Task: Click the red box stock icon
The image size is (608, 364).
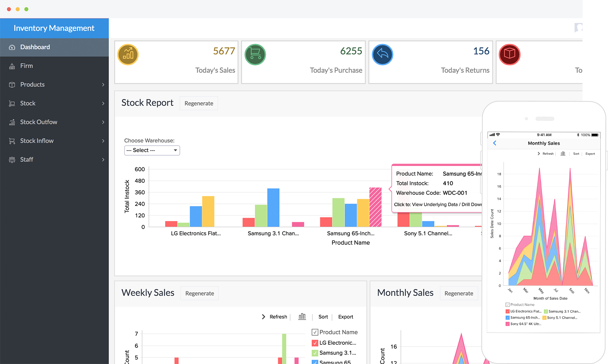Action: [509, 55]
